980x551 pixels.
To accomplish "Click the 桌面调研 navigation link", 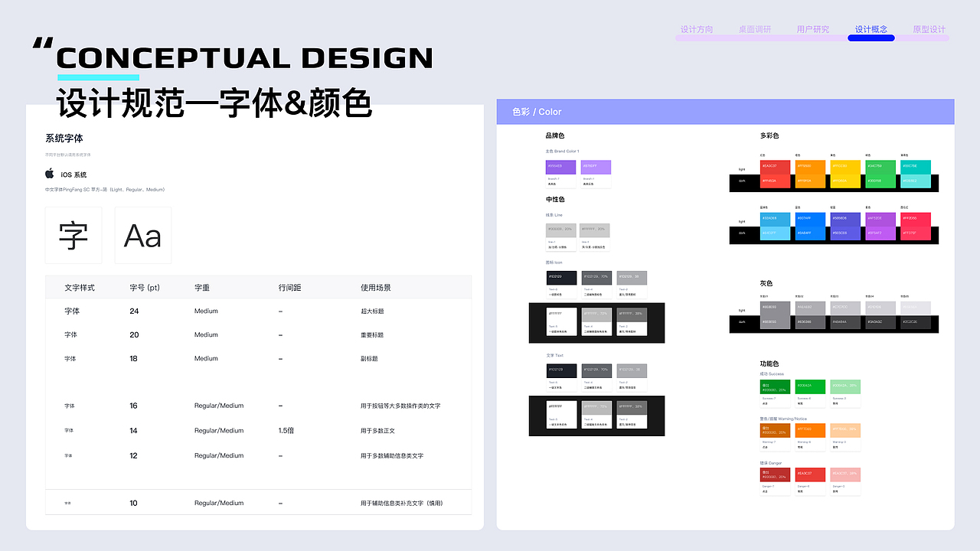I will point(757,29).
